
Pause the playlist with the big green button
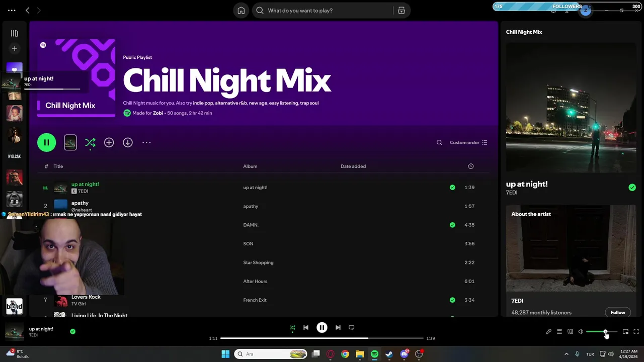(46, 143)
